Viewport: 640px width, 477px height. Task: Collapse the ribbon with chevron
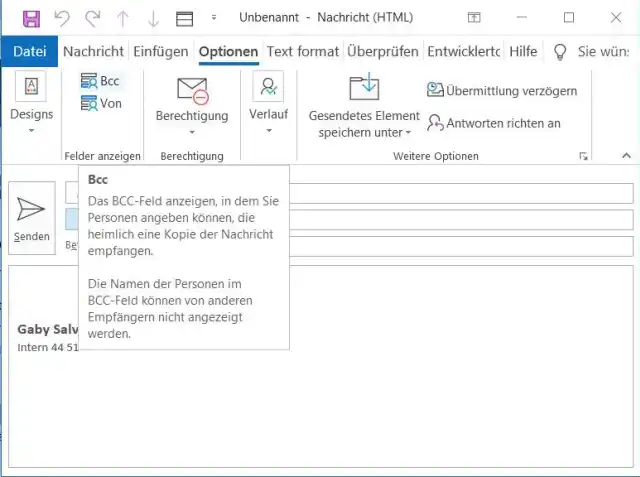click(x=626, y=155)
